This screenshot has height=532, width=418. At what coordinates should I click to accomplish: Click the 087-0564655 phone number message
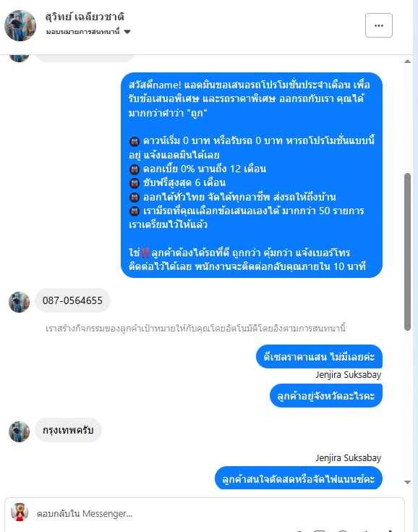[72, 300]
